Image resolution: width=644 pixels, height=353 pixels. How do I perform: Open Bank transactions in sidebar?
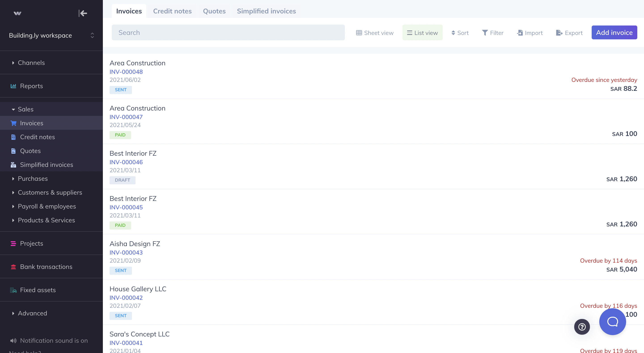coord(46,267)
